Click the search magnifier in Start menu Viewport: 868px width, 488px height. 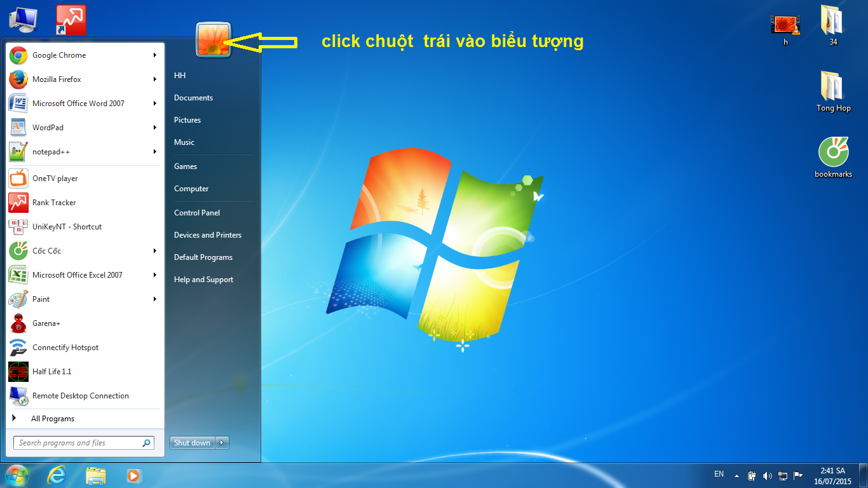point(146,443)
